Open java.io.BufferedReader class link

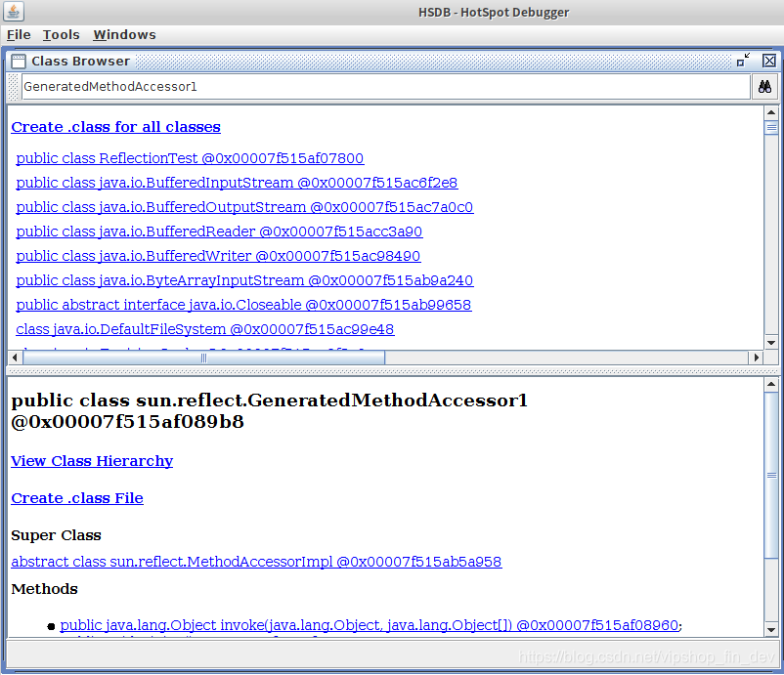219,232
